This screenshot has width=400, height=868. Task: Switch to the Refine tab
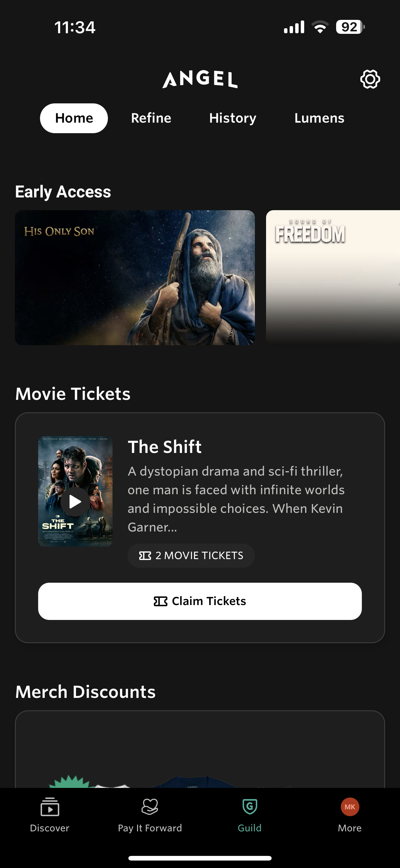(151, 118)
